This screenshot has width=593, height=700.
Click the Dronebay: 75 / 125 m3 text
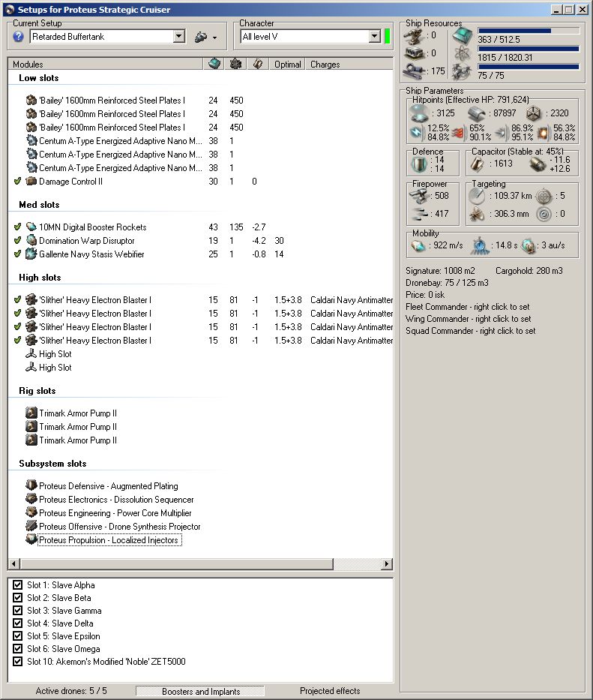coord(447,283)
